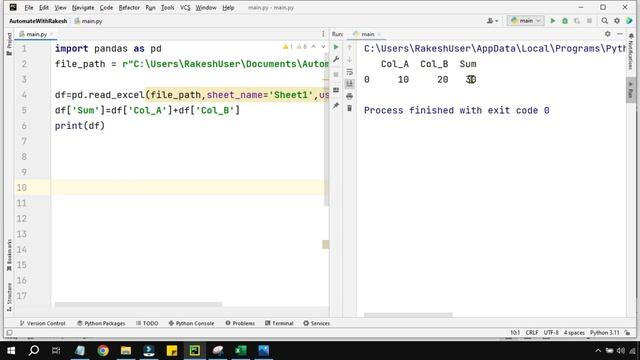This screenshot has height=360, width=640.
Task: Open the Tools menu
Action: point(167,8)
